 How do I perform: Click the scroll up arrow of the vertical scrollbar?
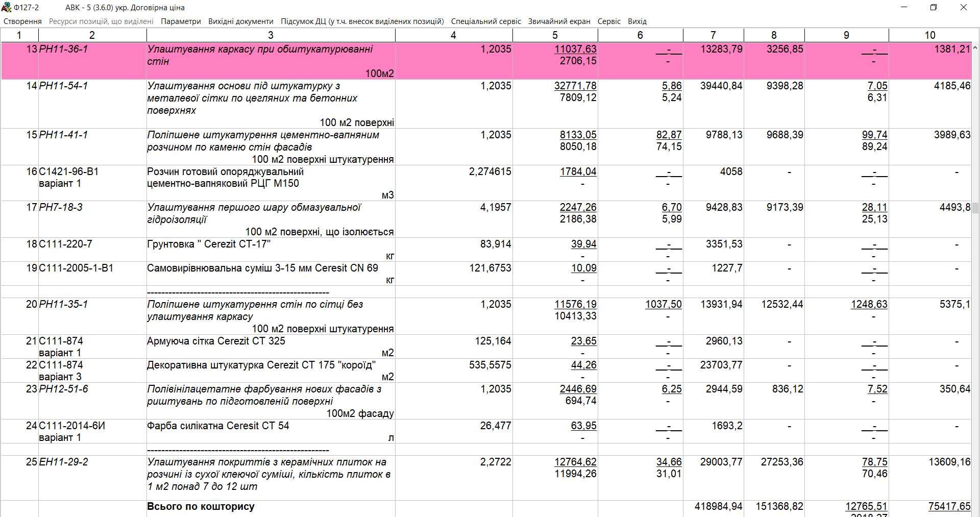tap(975, 48)
